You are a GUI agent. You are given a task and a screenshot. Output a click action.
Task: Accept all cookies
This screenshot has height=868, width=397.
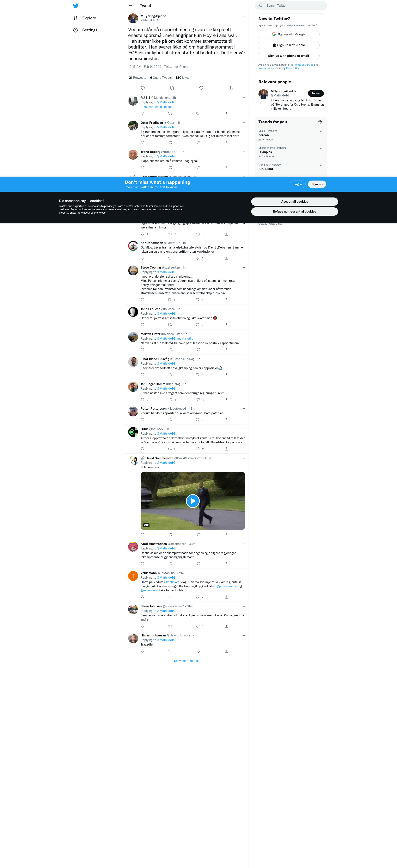point(294,201)
